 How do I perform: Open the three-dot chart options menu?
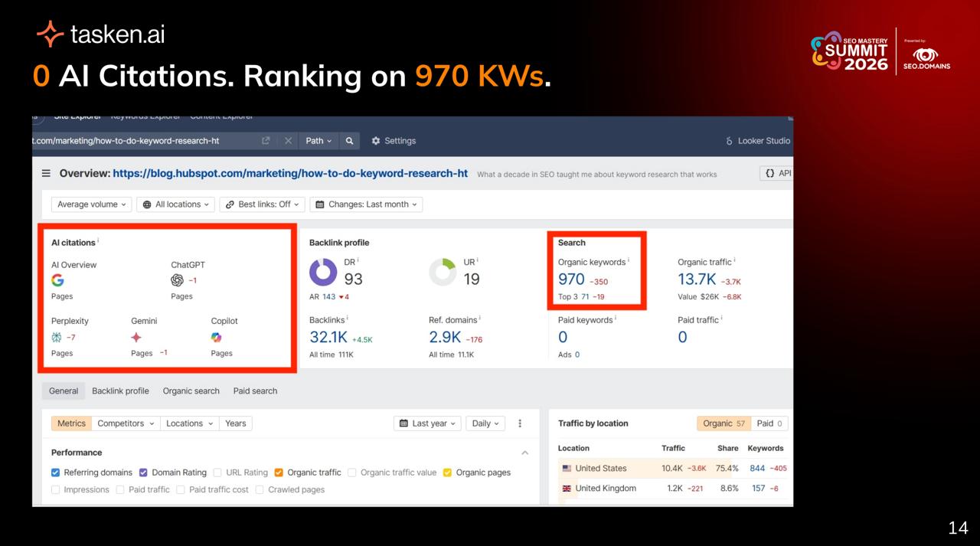tap(520, 423)
